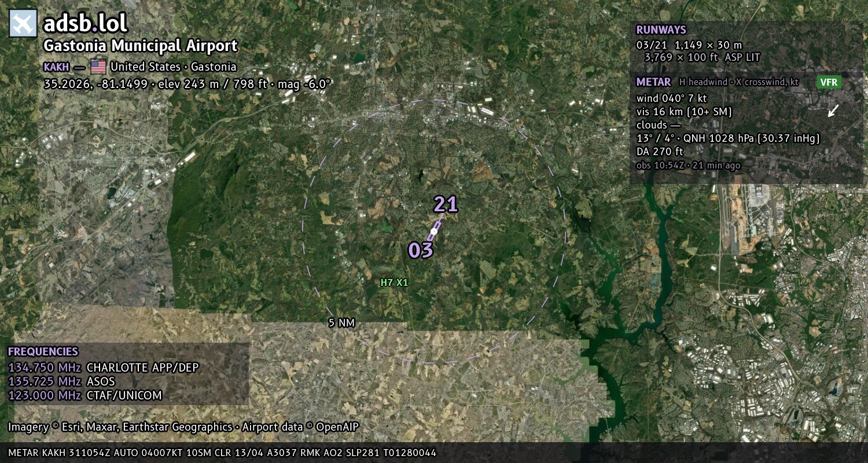
Task: Open the RUNWAYS panel heading
Action: [x=661, y=30]
